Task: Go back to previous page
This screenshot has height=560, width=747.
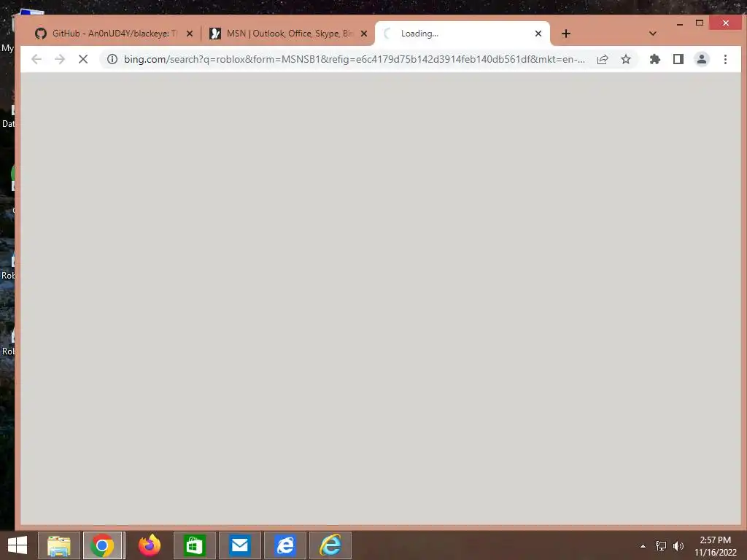Action: (36, 59)
